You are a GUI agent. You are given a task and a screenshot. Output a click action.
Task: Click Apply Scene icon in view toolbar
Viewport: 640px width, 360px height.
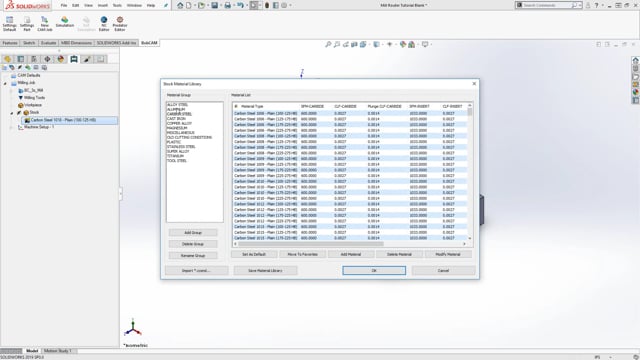[411, 44]
